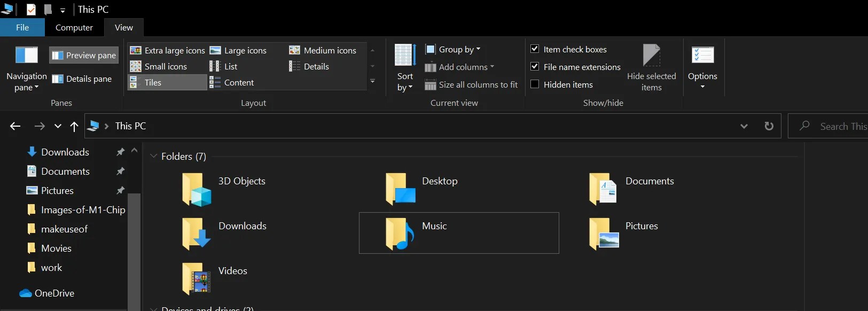Toggle the Details pane button
Screen dimensions: 868x311
tap(82, 79)
